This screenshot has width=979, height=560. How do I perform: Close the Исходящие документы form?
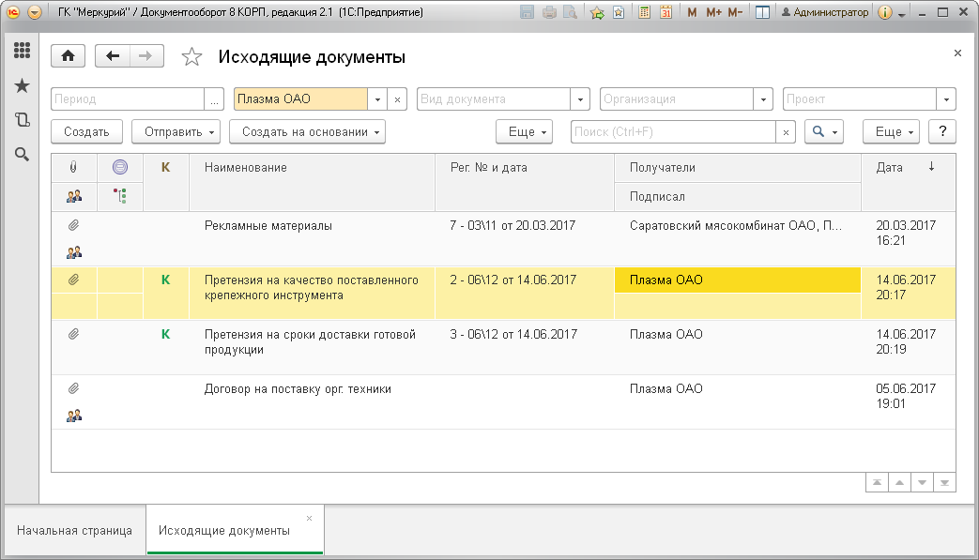(x=957, y=53)
